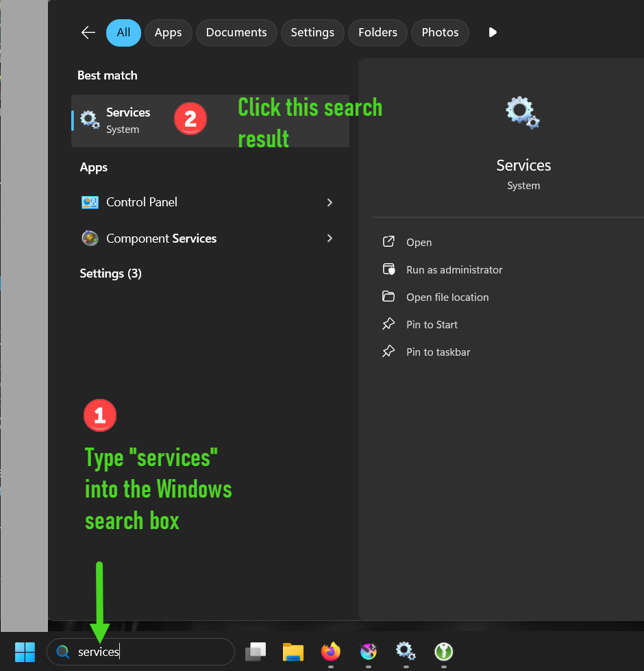This screenshot has width=644, height=671.
Task: Expand Control Panel result options
Action: pyautogui.click(x=330, y=202)
